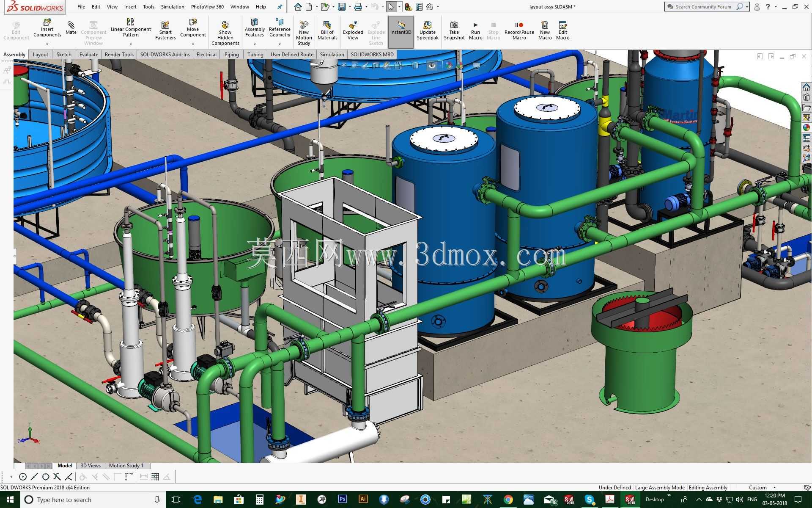Click the Print icon
812x508 pixels.
click(358, 7)
